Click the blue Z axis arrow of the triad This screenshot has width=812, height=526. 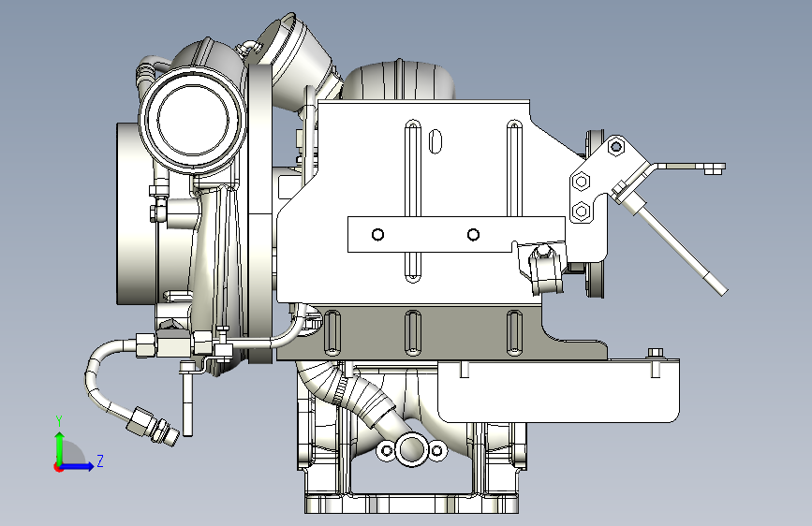coord(78,466)
